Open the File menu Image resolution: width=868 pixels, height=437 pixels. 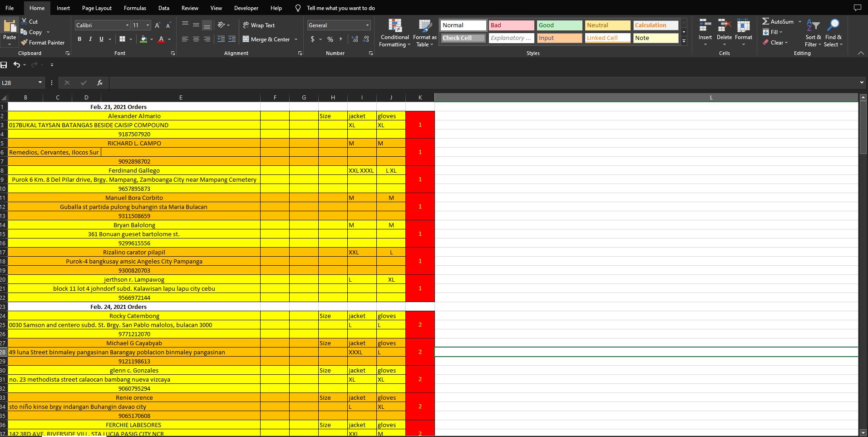(x=10, y=8)
